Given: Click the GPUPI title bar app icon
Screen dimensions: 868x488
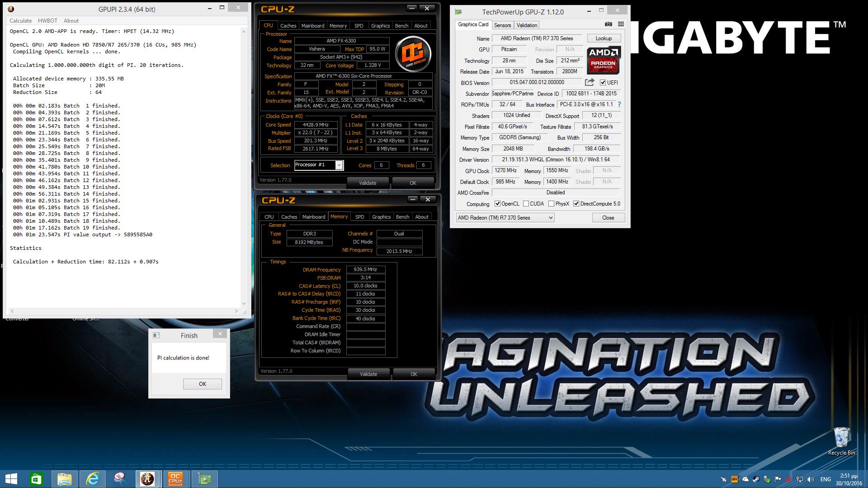Looking at the screenshot, I should [x=11, y=9].
